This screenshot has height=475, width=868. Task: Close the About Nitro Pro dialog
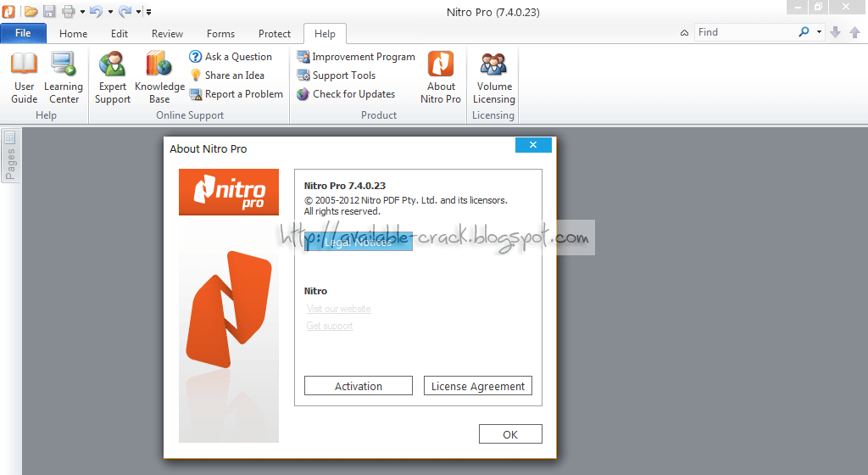click(533, 144)
